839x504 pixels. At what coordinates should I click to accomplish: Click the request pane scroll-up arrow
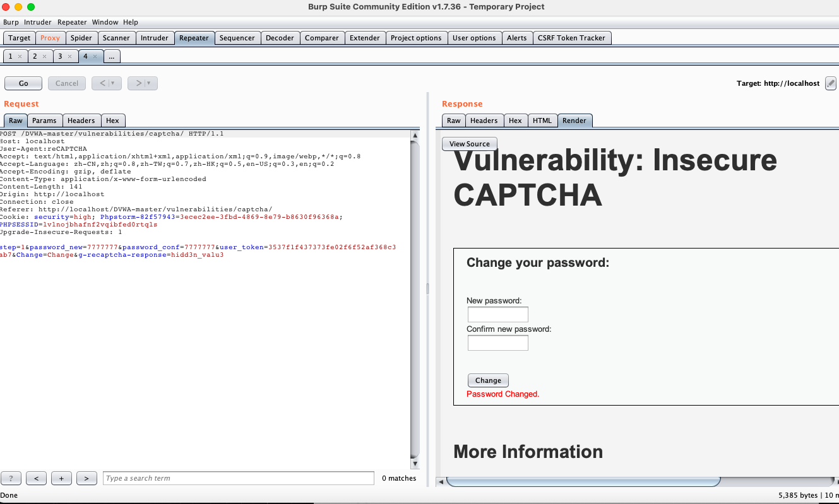pos(415,135)
